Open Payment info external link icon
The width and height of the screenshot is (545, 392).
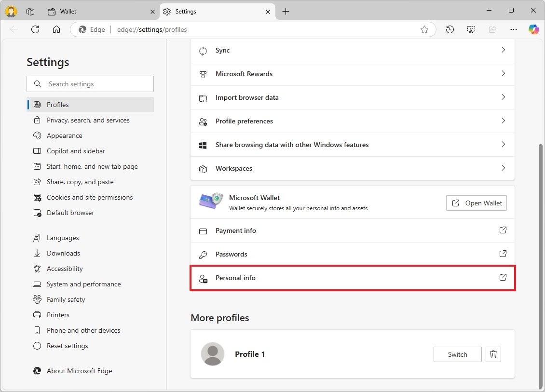503,230
